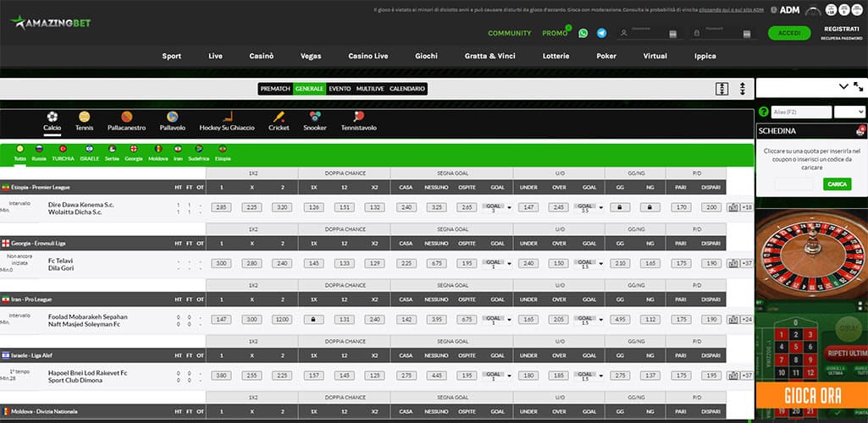Viewport: 868px width, 423px height.
Task: Focus the Alias (F2) input field
Action: 802,112
